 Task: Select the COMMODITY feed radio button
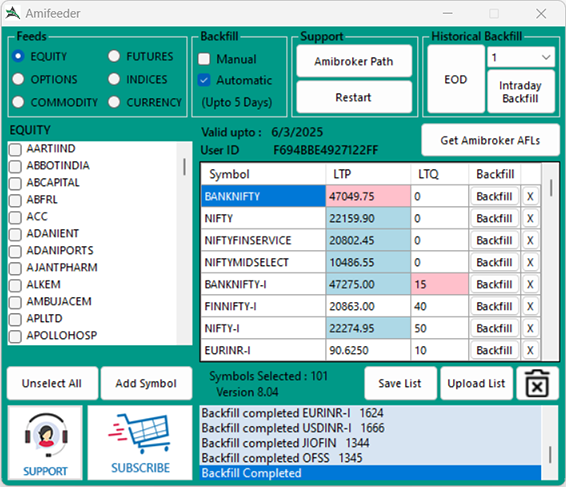tap(18, 102)
